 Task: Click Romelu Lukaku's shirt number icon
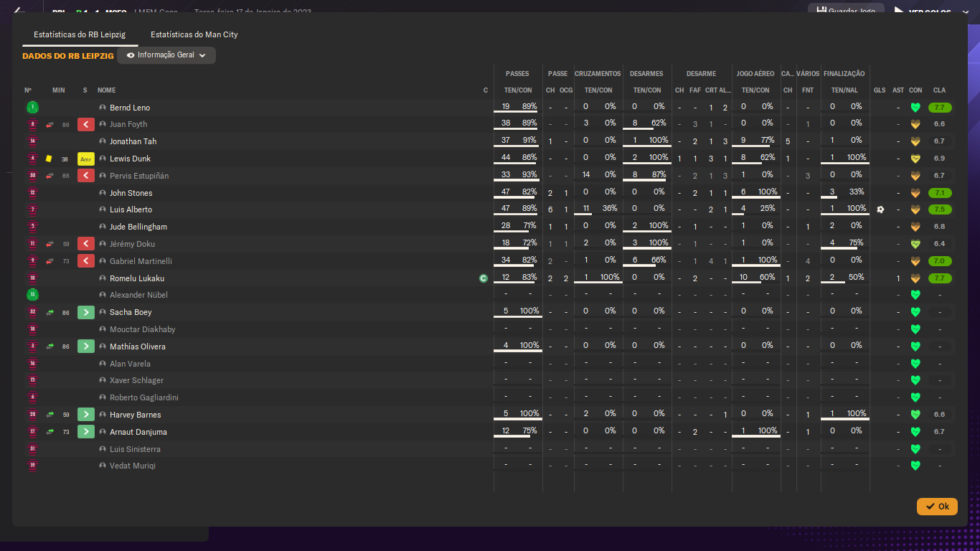[32, 278]
